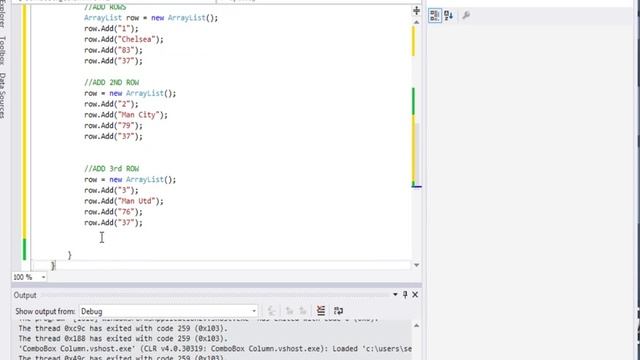Click the row.Add("3"); line
This screenshot has height=360, width=640.
[x=111, y=190]
